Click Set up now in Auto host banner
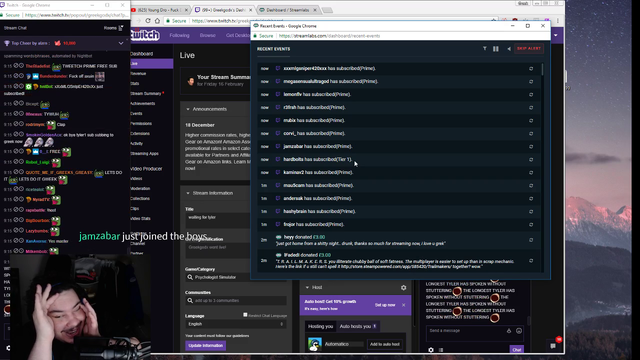This screenshot has height=360, width=640. point(385,305)
